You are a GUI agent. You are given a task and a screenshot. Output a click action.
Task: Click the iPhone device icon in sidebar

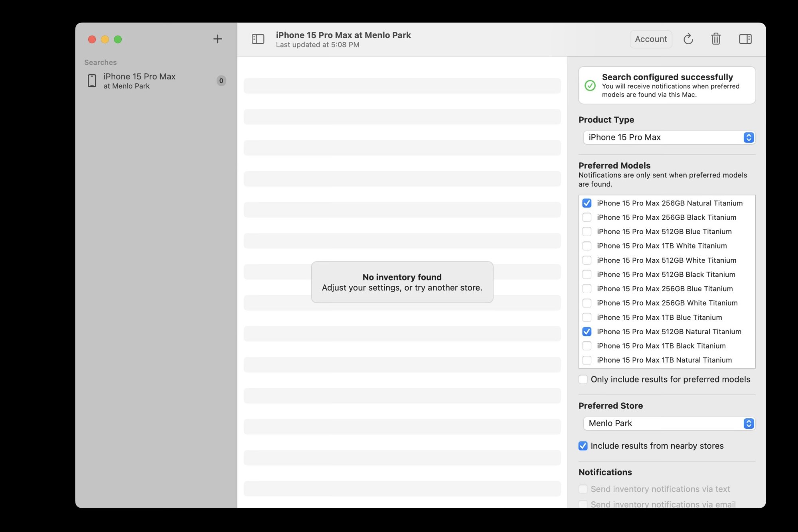coord(92,81)
